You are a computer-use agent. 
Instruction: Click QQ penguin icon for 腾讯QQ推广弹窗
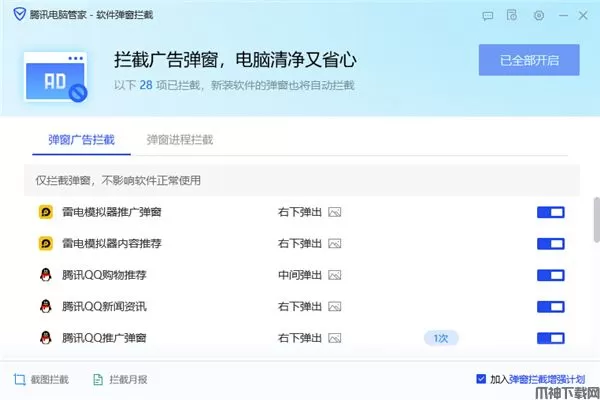(x=46, y=338)
